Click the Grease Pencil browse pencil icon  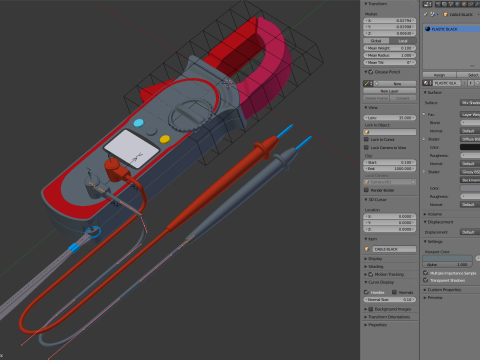point(368,84)
